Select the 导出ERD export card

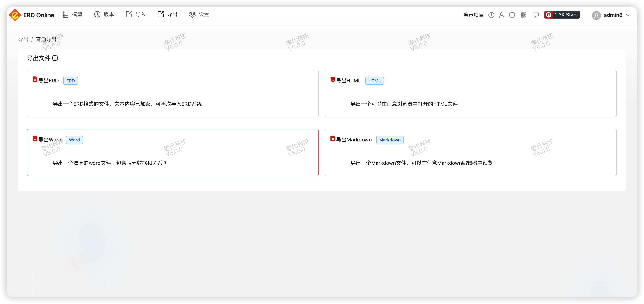pos(173,93)
